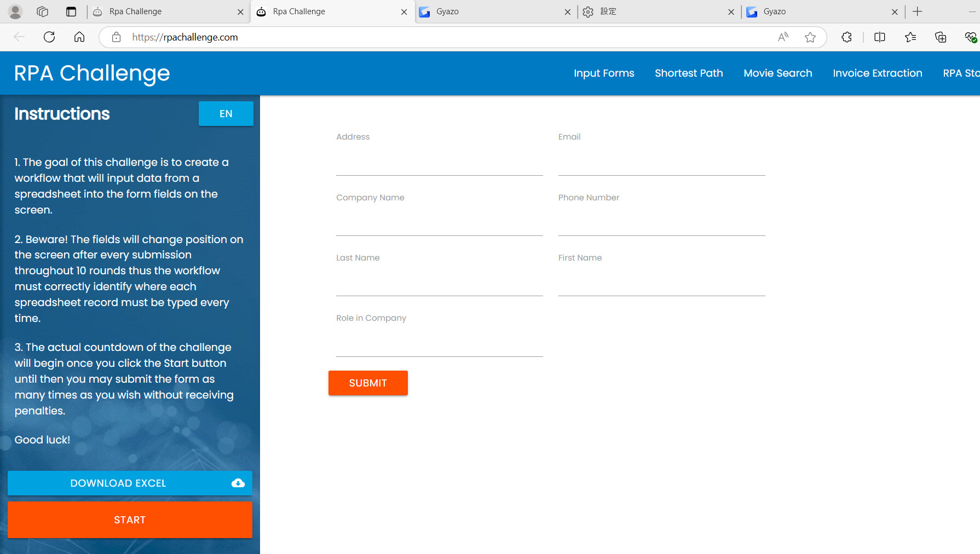
Task: Close the last Gyazo tab
Action: (895, 12)
